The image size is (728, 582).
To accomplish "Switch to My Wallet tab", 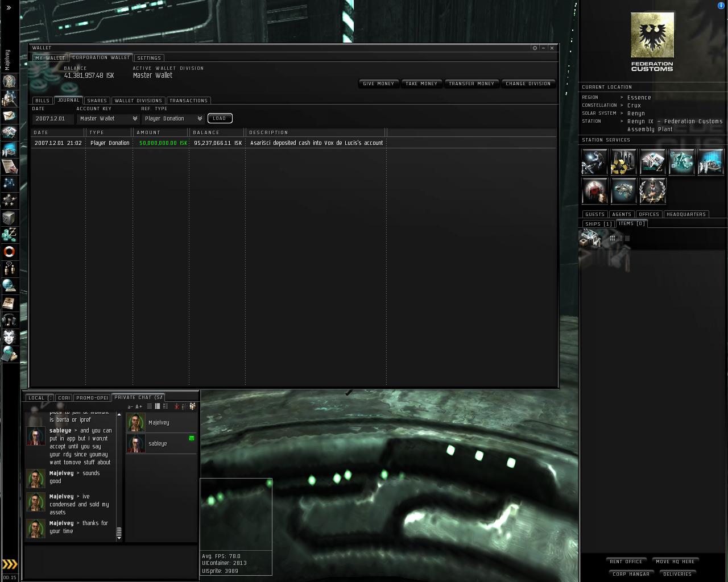I will (50, 58).
